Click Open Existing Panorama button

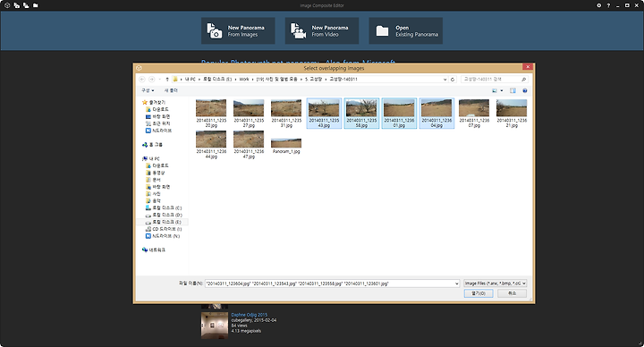tap(405, 30)
